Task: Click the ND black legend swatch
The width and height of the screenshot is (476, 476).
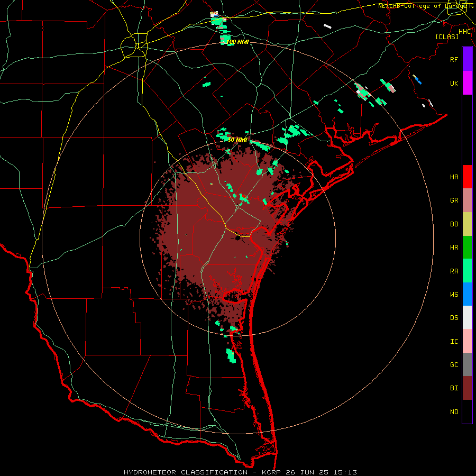Action: tap(467, 411)
